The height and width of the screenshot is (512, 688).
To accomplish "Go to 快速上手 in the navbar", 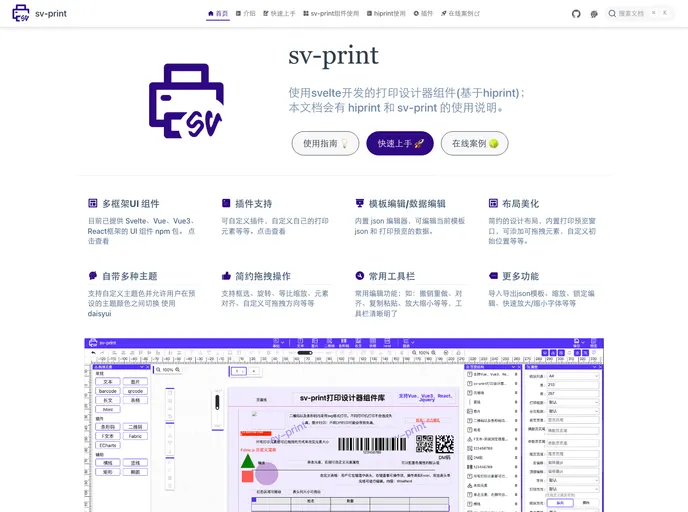I will click(279, 14).
